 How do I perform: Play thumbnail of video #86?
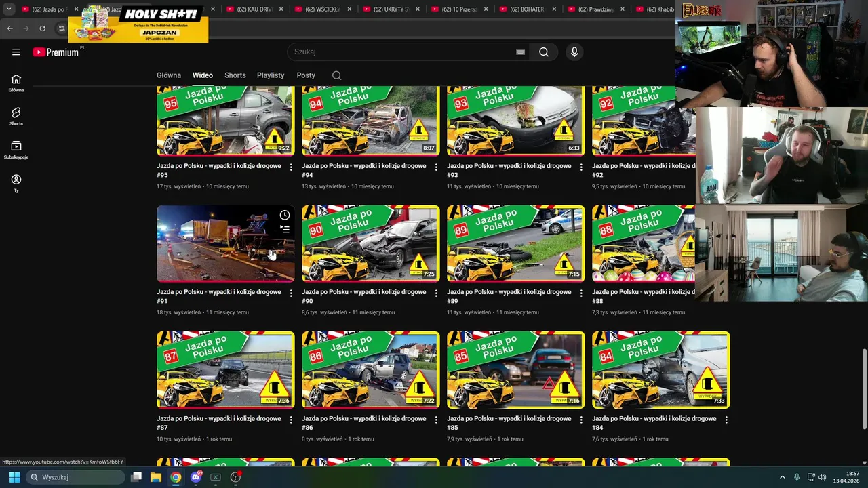click(x=370, y=370)
